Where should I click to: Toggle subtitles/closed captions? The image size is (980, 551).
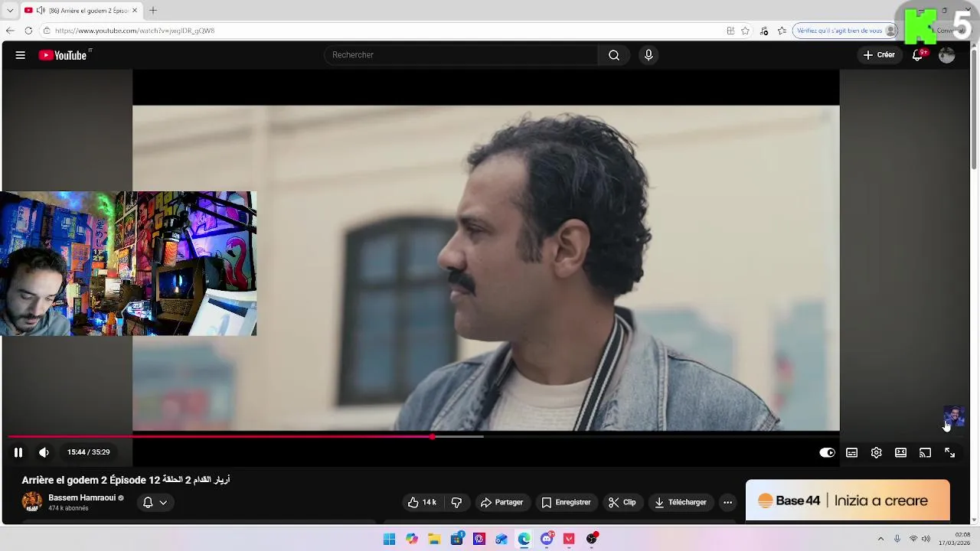tap(851, 453)
